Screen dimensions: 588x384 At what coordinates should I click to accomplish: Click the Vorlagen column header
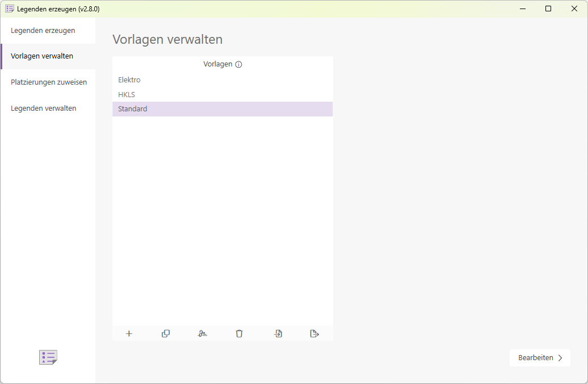point(219,64)
